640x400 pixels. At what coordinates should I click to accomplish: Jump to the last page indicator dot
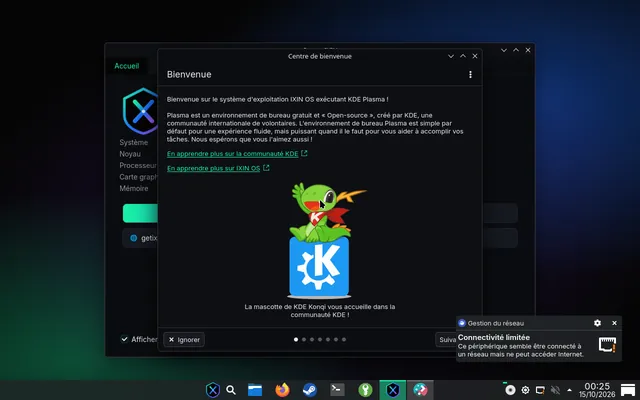click(x=344, y=340)
